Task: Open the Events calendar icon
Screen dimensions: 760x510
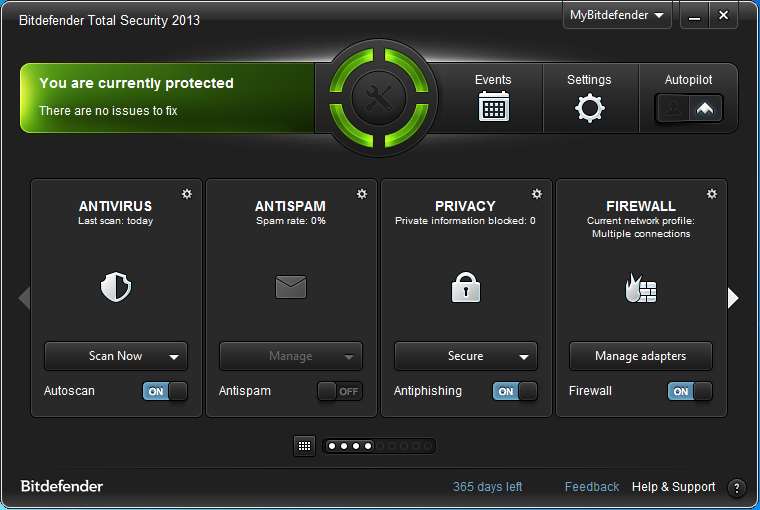Action: point(493,106)
